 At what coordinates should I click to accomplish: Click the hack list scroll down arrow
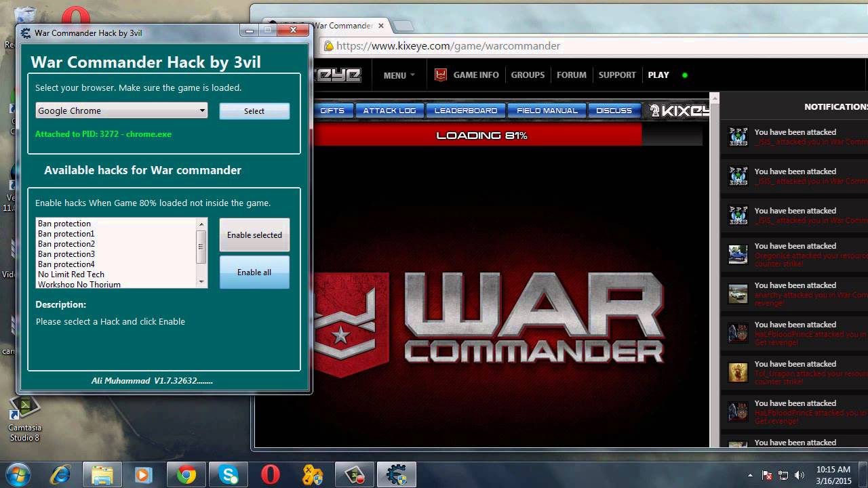pyautogui.click(x=201, y=282)
